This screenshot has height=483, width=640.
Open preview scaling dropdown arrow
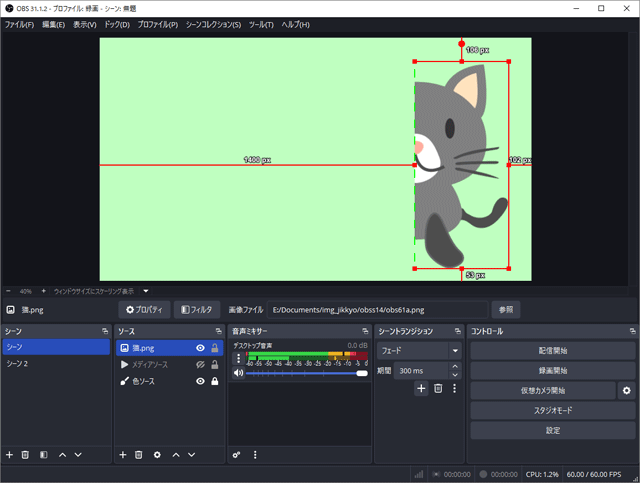[x=146, y=291]
